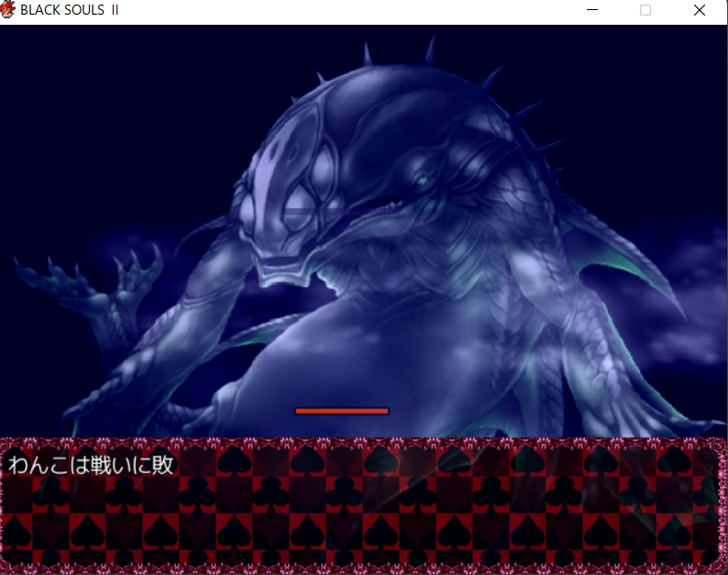Minimize the BLACK SOULS II window

click(x=592, y=10)
